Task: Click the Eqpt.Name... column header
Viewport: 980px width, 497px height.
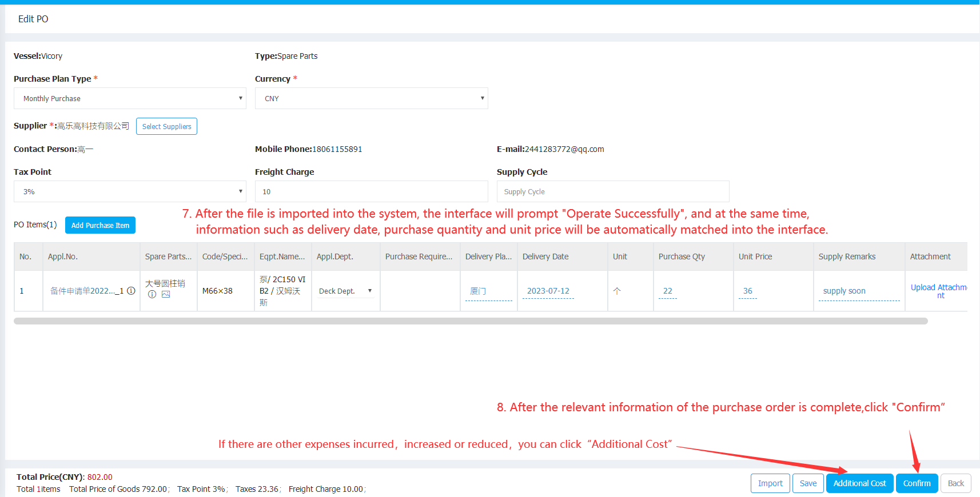Action: 282,256
